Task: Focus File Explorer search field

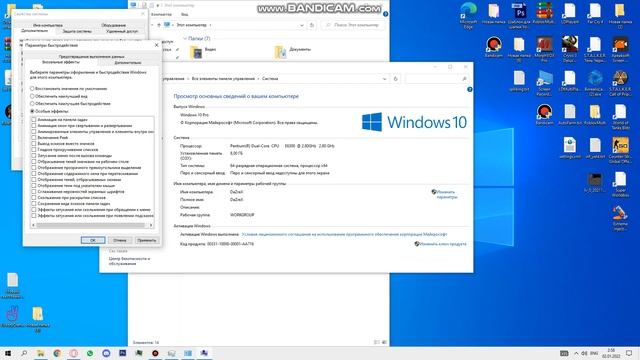Action: click(353, 25)
